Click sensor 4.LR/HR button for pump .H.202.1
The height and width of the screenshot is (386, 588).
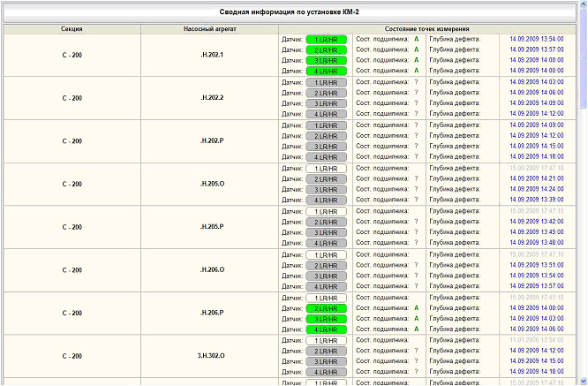point(326,71)
